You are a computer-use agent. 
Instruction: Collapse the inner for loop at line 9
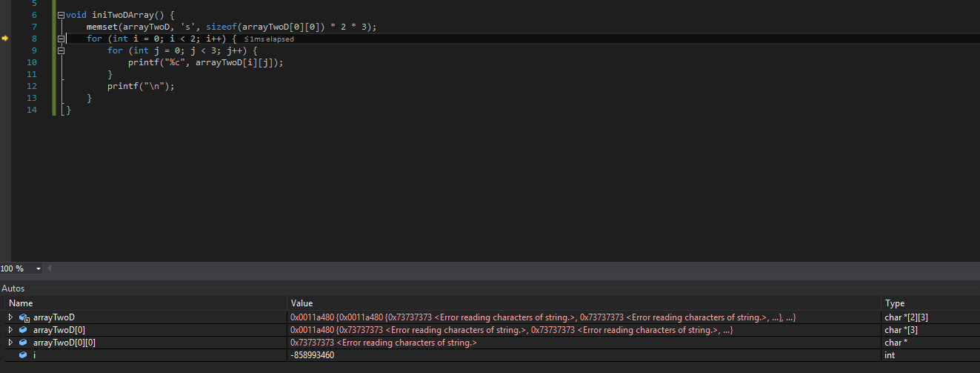(61, 50)
